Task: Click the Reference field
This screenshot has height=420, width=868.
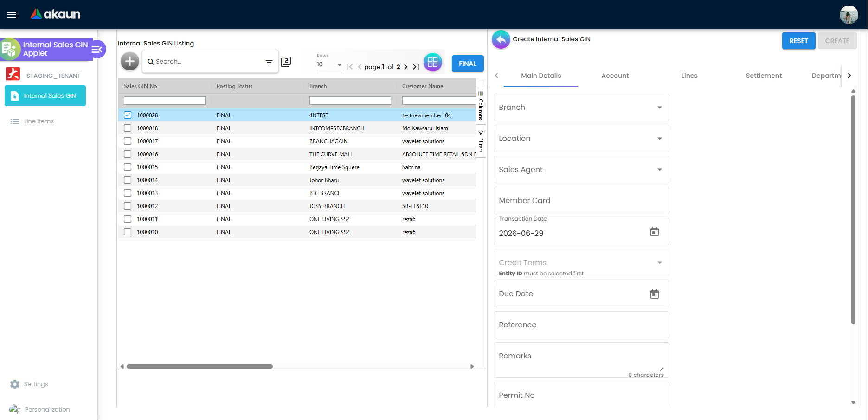Action: 581,325
